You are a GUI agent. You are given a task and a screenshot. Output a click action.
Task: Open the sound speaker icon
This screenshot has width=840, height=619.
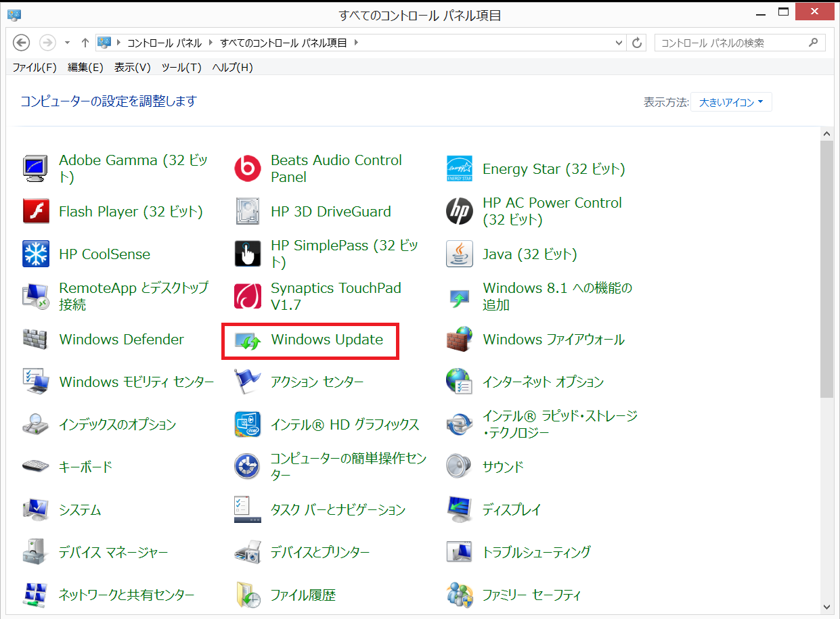pos(459,467)
